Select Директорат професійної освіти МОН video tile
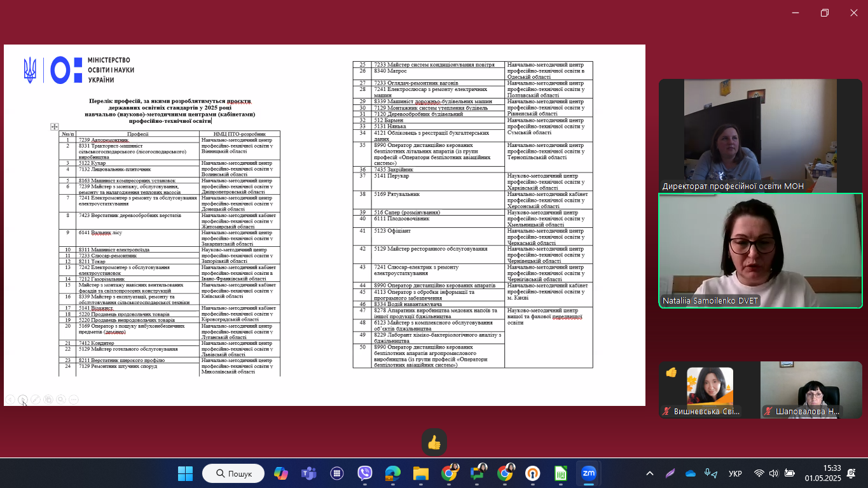The height and width of the screenshot is (488, 868). [760, 135]
